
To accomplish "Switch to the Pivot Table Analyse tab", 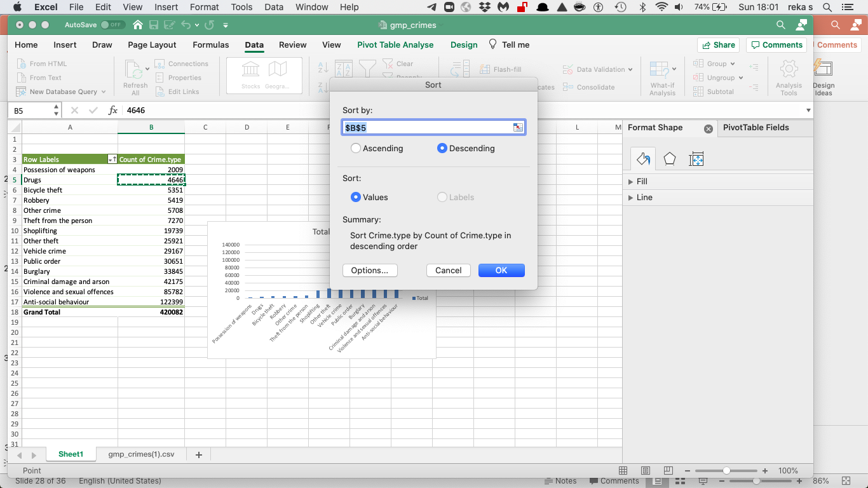I will click(395, 44).
